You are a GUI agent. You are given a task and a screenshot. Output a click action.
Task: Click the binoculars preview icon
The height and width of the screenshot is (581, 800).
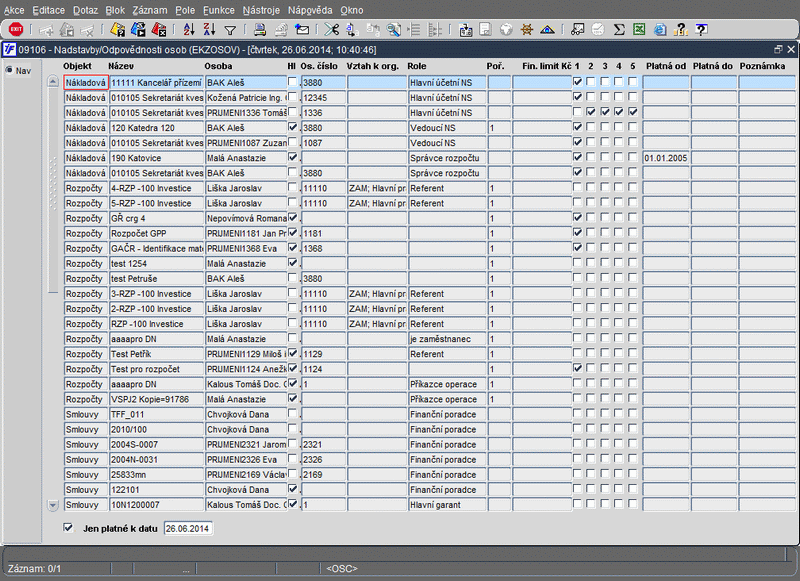point(578,30)
